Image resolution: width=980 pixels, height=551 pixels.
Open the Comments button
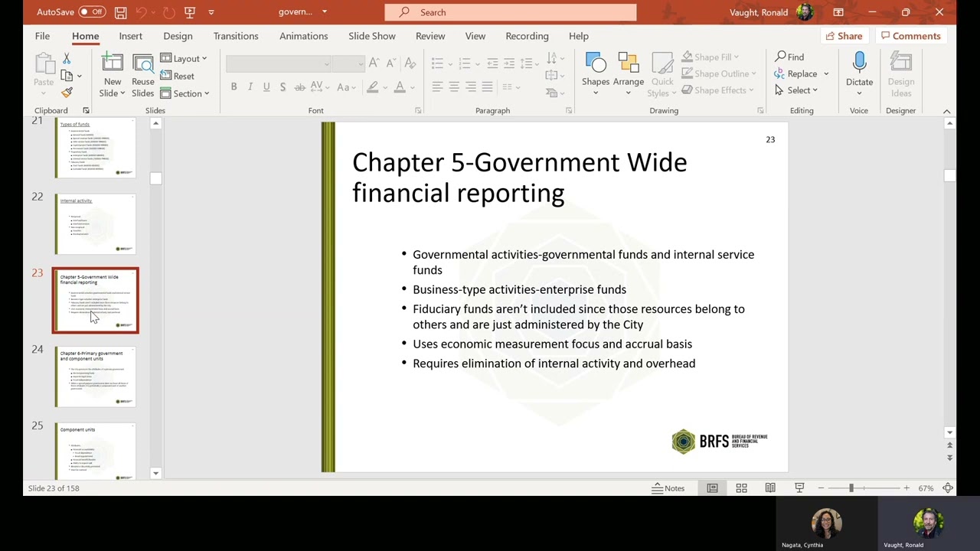(x=910, y=36)
